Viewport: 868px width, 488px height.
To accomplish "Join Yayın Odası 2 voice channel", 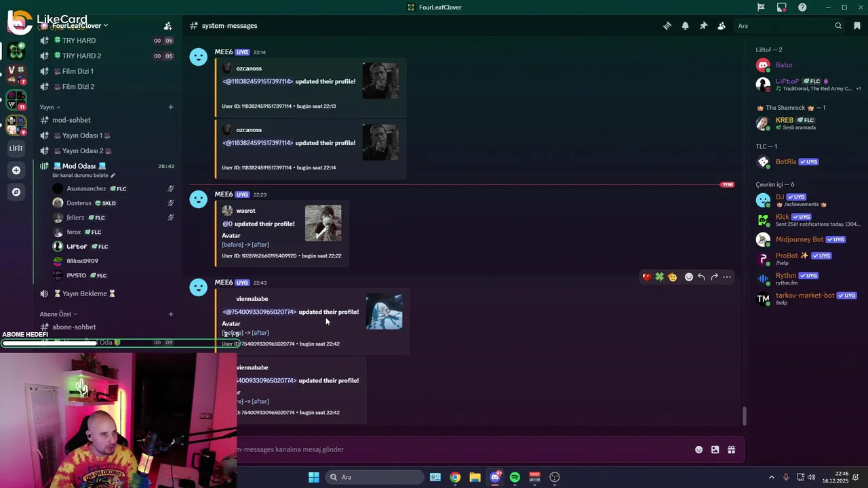I will (107, 151).
